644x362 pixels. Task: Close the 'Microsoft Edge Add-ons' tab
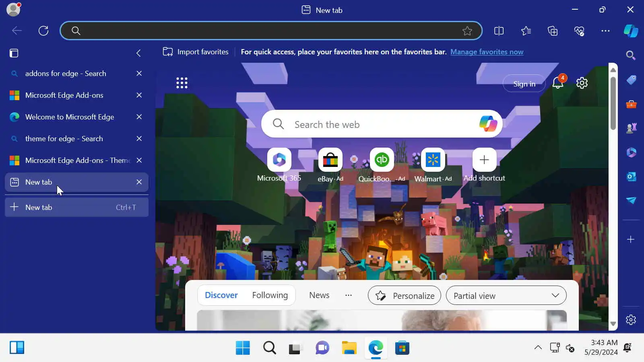click(x=139, y=95)
